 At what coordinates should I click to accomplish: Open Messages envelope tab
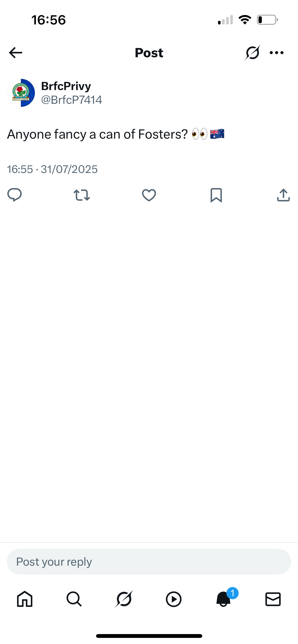pyautogui.click(x=273, y=599)
